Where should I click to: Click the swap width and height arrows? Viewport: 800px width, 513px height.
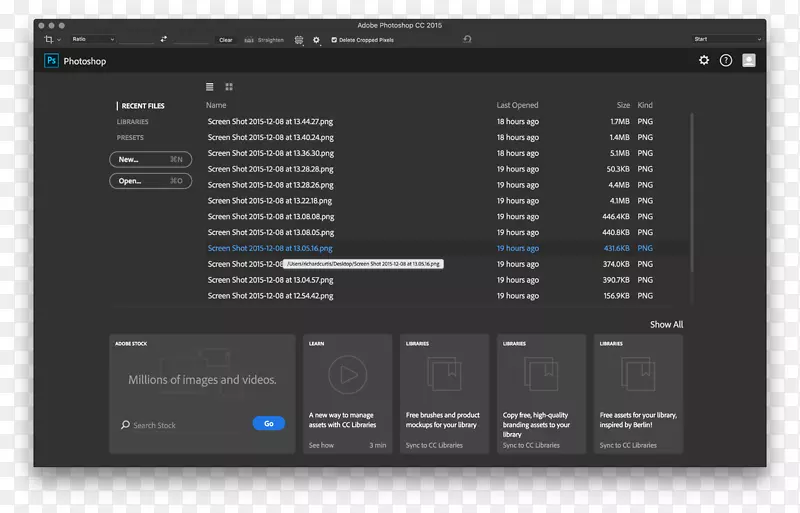tap(164, 39)
